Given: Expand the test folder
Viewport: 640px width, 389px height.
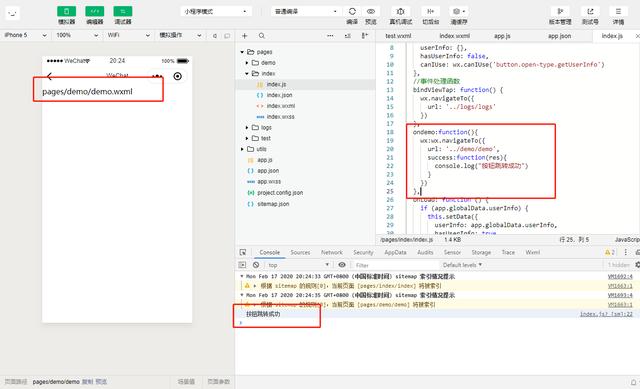Looking at the screenshot, I should [247, 138].
